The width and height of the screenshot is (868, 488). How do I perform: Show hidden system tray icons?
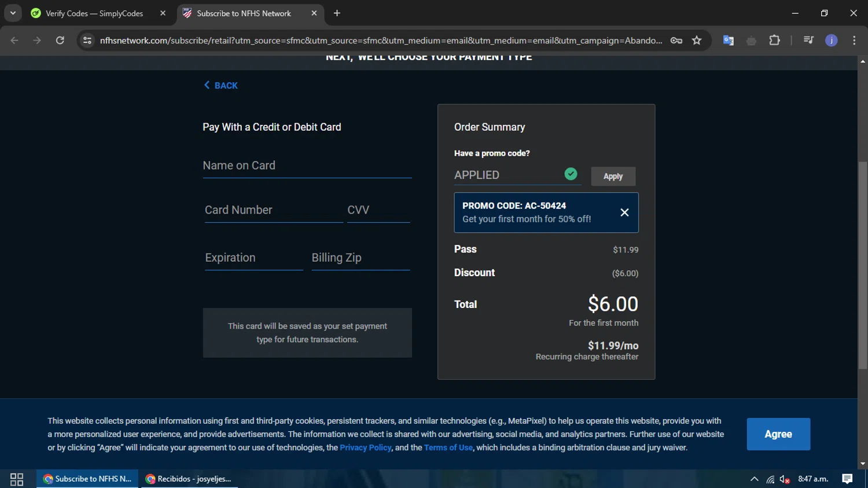point(754,479)
